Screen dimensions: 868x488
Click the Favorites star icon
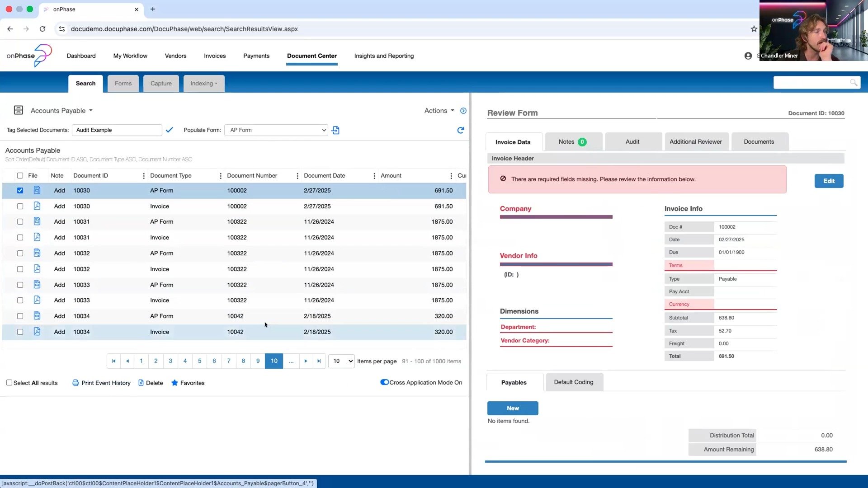click(x=175, y=383)
